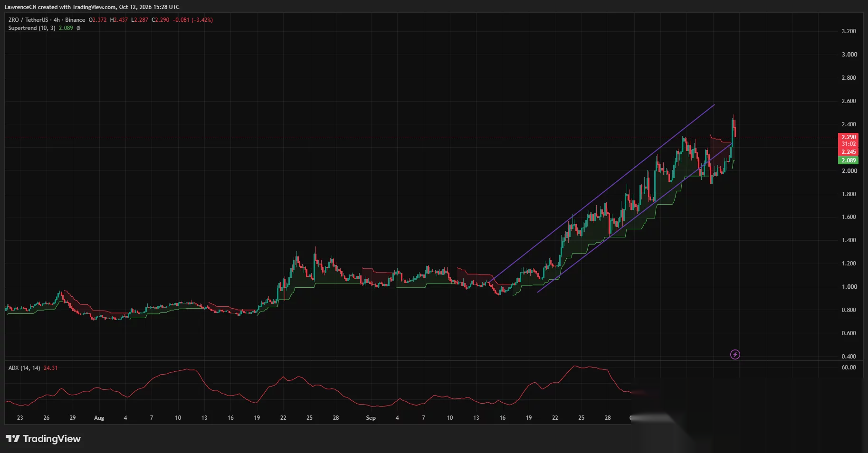Click the red 2.245 price axis label
Screen dimensions: 868x453
[848, 152]
